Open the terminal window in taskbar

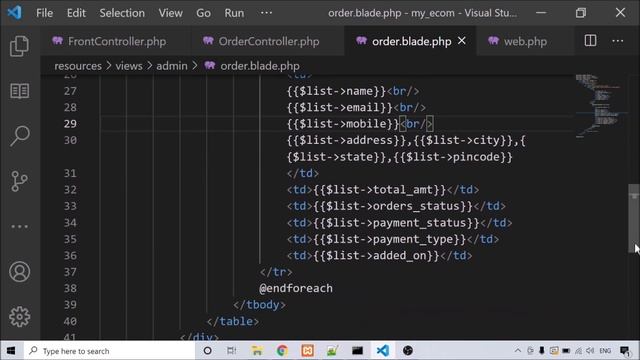pos(357,351)
